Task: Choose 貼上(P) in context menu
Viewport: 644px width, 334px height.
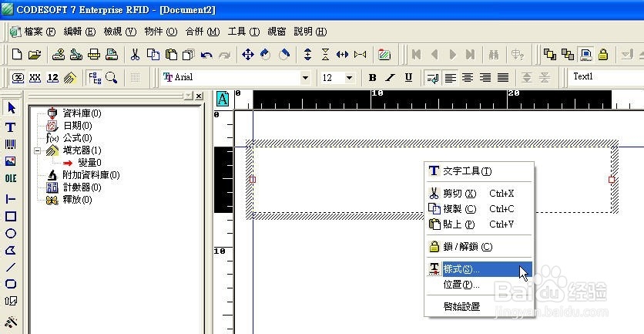Action: click(480, 224)
